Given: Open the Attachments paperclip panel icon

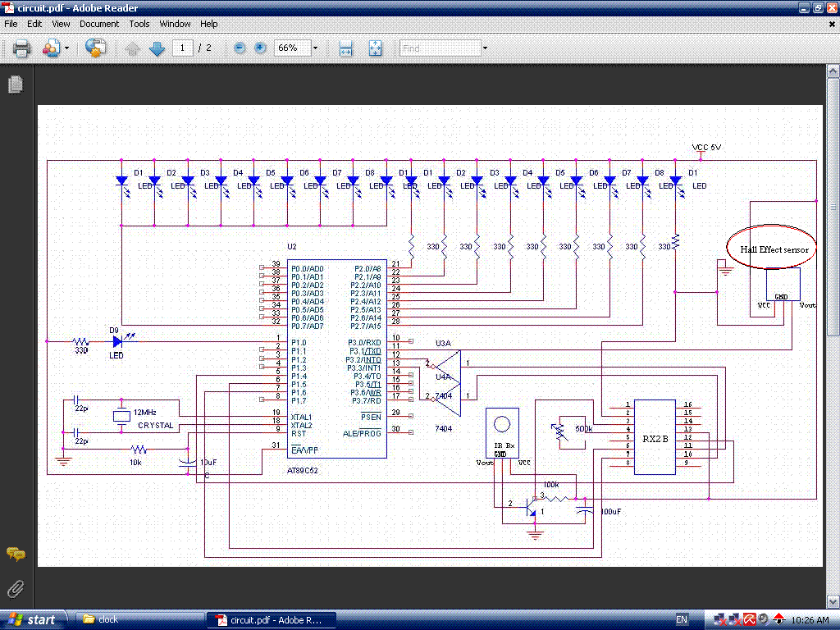Looking at the screenshot, I should pos(16,589).
